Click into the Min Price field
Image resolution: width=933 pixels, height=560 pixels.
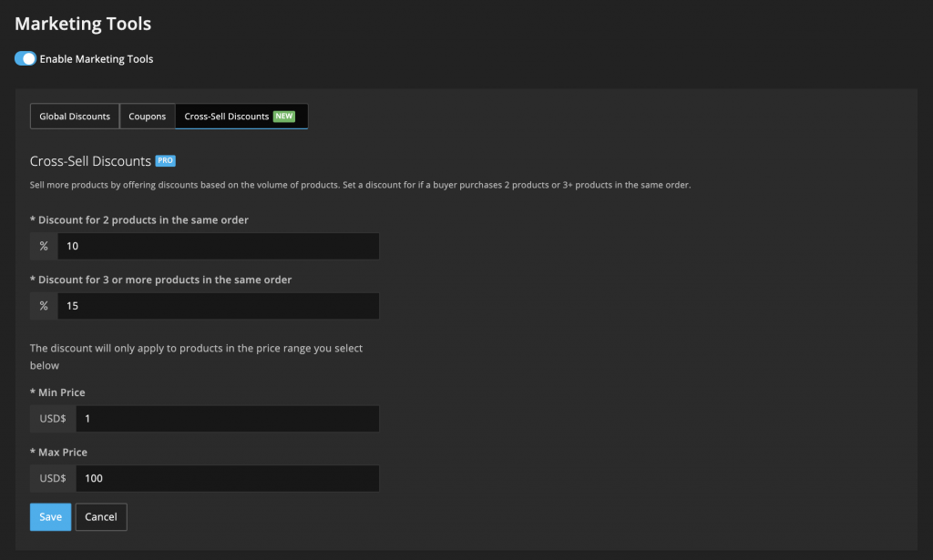coord(228,419)
